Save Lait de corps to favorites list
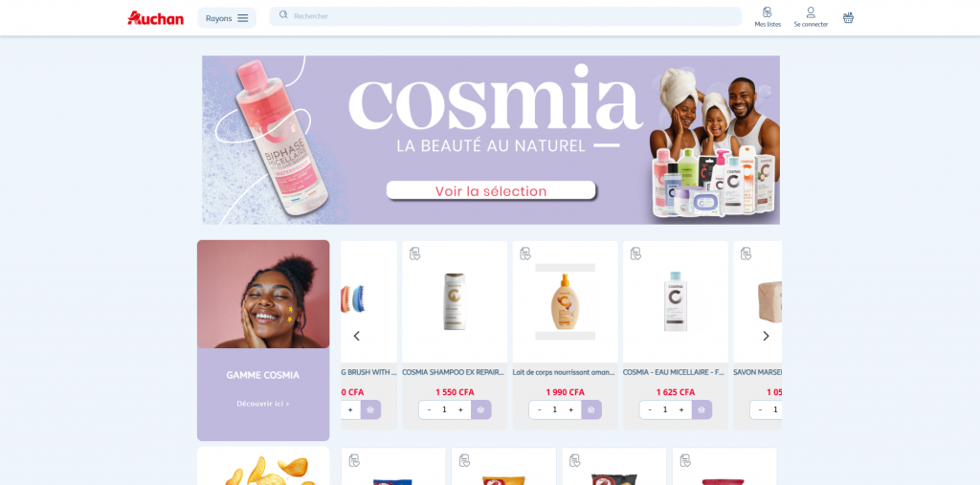Viewport: 980px width, 485px height. pyautogui.click(x=525, y=254)
